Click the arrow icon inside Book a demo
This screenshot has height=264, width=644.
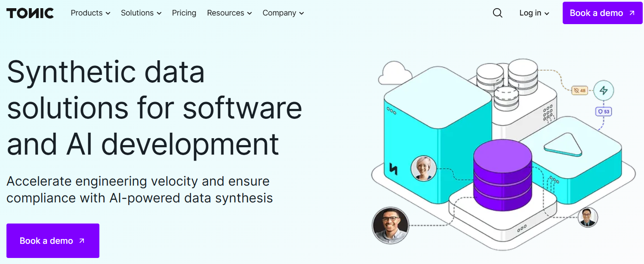point(81,241)
